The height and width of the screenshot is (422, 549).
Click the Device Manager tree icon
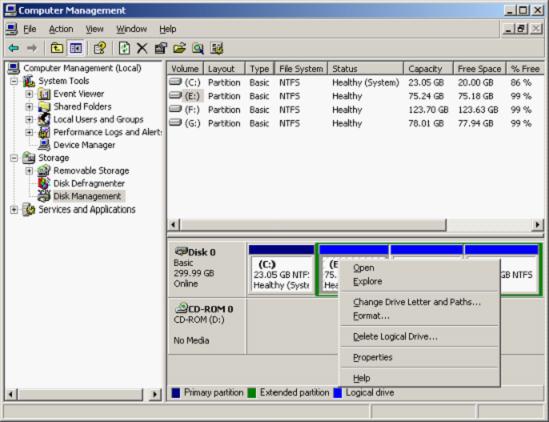click(x=44, y=145)
